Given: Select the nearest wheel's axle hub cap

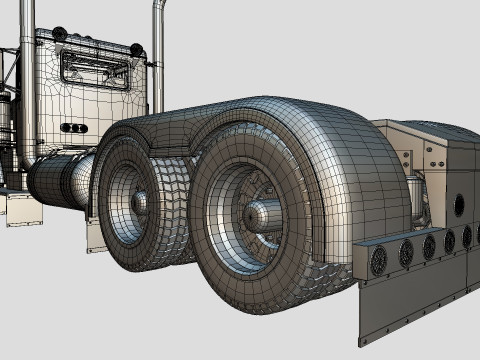Looking at the screenshot, I should pos(264,216).
